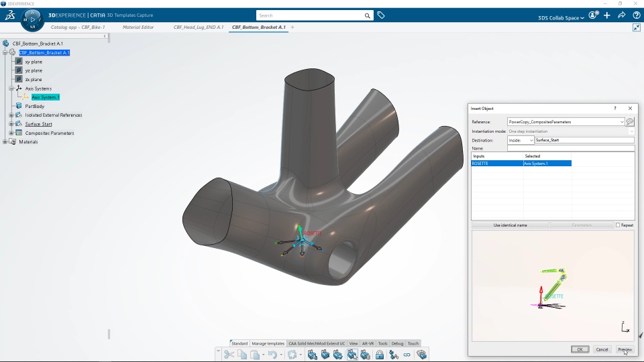Screen dimensions: 644x362
Task: Open the Paste options dropdown arrow
Action: click(x=263, y=355)
